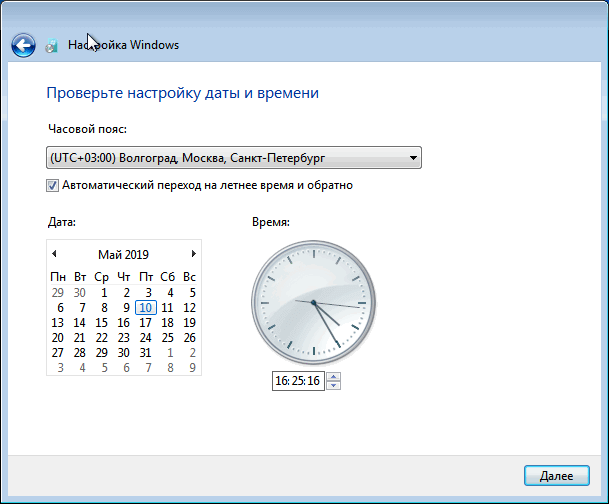609x504 pixels.
Task: Select date 6 in Monday column
Action: coord(60,308)
